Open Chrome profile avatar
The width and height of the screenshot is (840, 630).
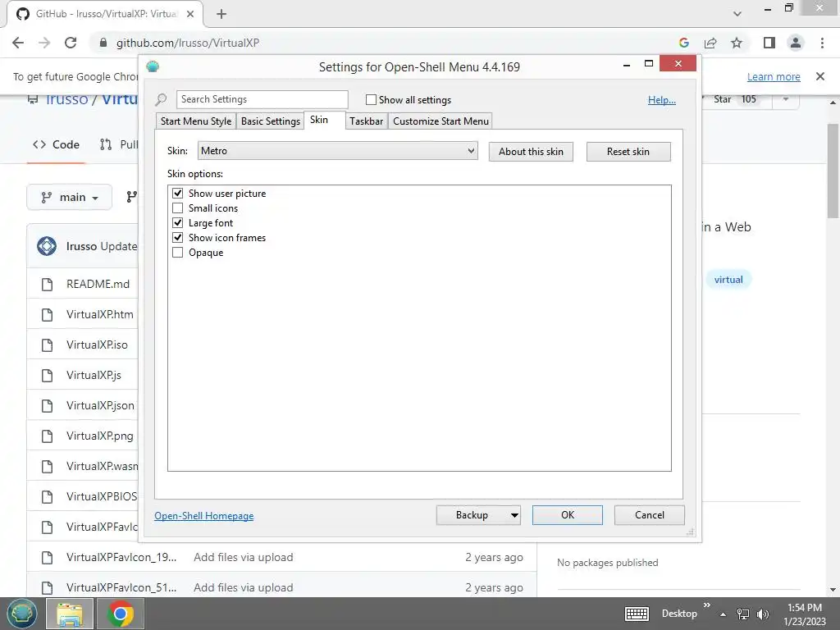pyautogui.click(x=796, y=43)
